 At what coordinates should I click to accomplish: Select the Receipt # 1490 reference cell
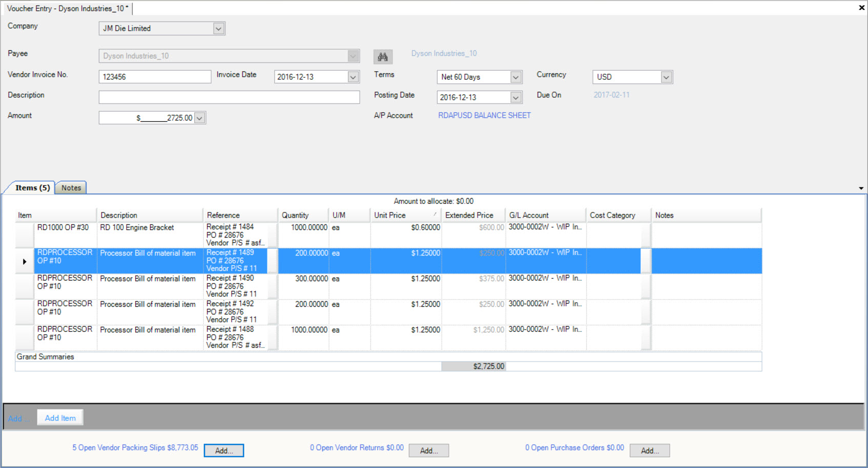click(236, 286)
